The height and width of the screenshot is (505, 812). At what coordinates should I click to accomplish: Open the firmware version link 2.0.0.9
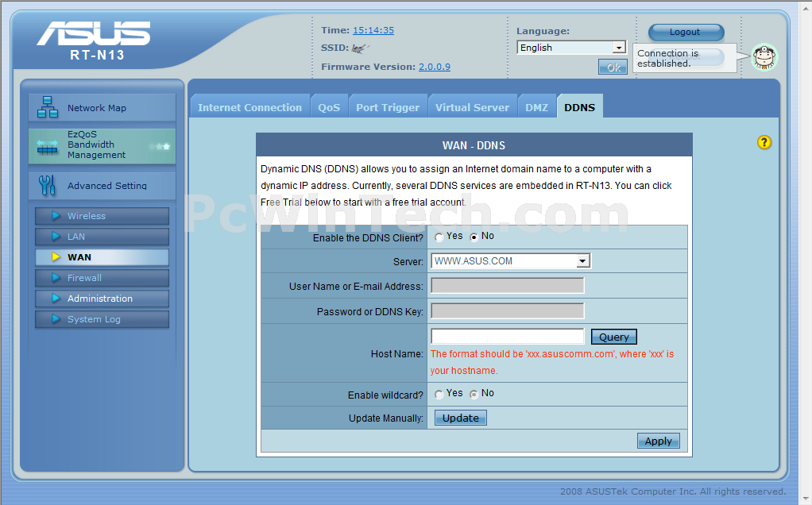point(435,66)
